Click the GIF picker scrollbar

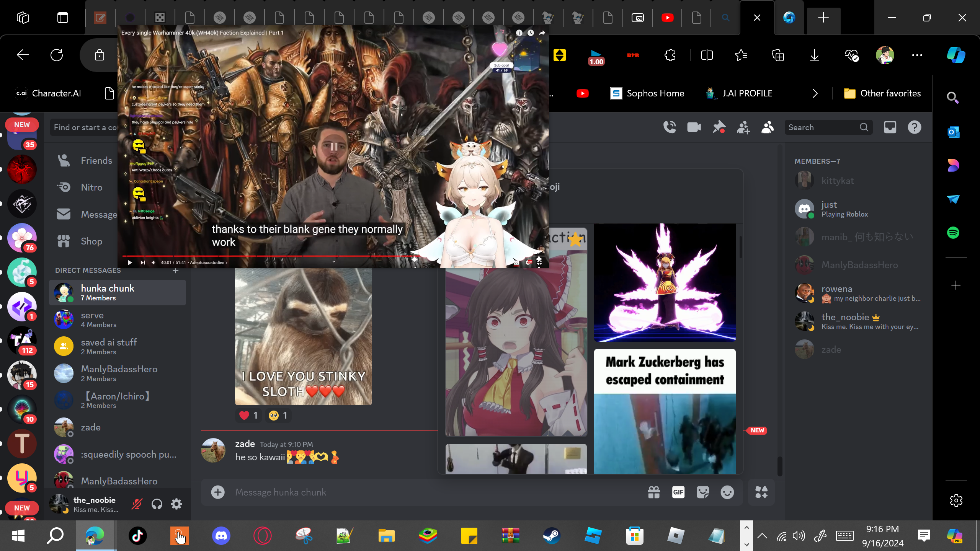point(741,247)
